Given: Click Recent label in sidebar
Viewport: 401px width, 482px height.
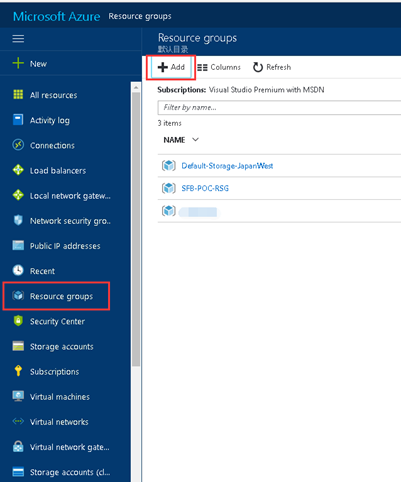Looking at the screenshot, I should [x=42, y=271].
